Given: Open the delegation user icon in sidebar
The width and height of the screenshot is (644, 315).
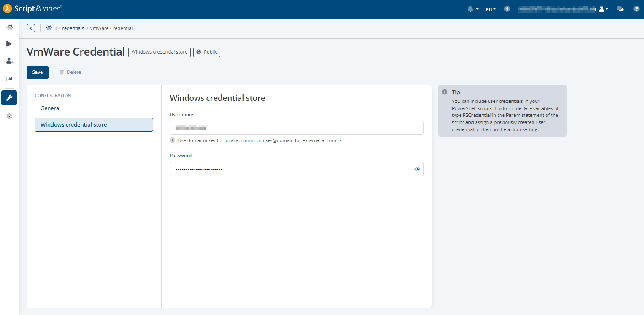Looking at the screenshot, I should pos(9,61).
